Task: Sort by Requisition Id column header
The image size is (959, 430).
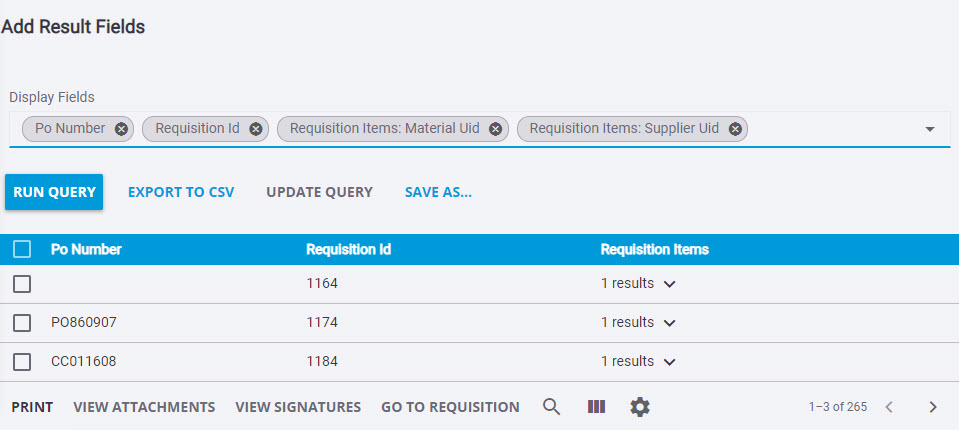Action: tap(349, 250)
